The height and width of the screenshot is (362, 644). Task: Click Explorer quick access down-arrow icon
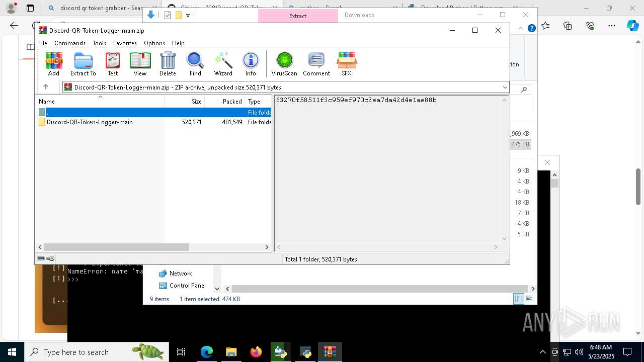[x=150, y=15]
